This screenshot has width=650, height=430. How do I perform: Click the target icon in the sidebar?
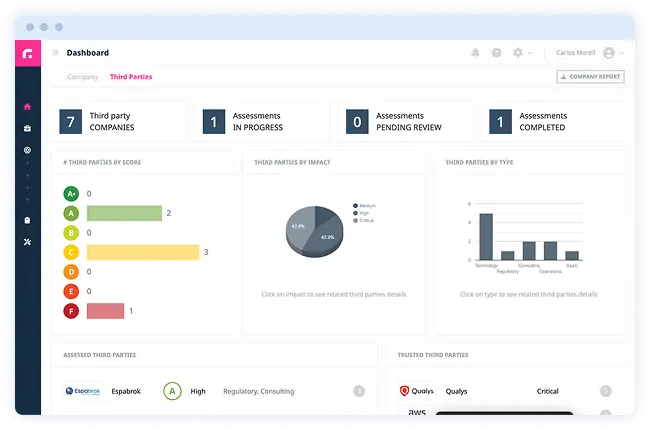click(x=27, y=150)
